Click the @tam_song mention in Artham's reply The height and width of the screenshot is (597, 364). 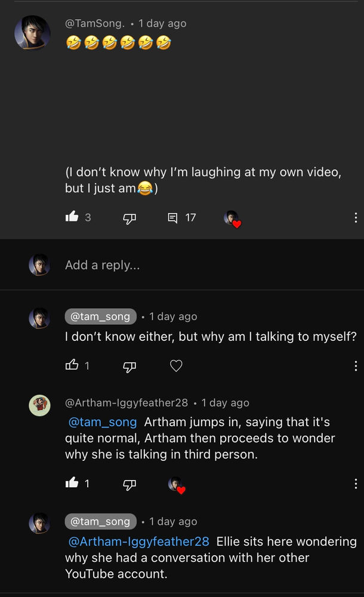(103, 422)
